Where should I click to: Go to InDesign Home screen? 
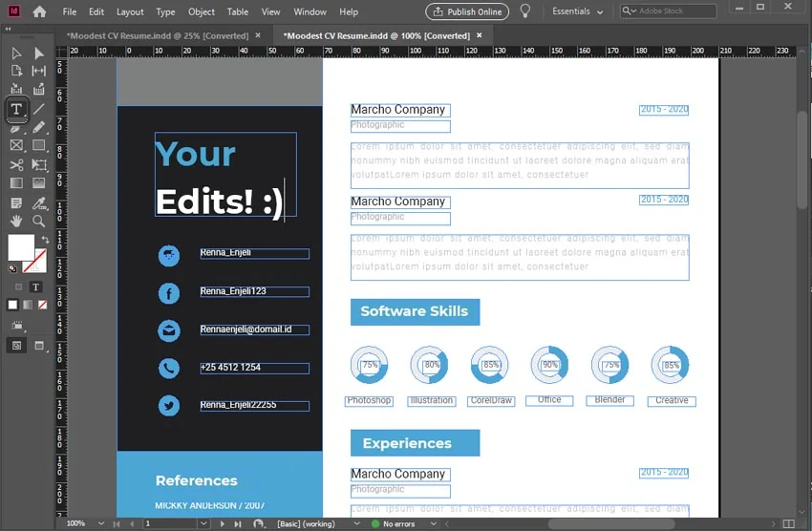[x=39, y=11]
